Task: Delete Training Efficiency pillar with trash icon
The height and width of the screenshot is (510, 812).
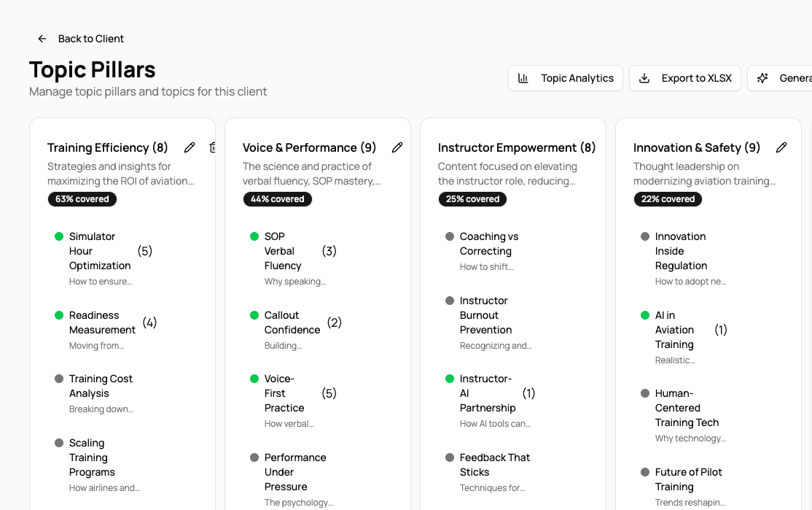Action: 212,147
